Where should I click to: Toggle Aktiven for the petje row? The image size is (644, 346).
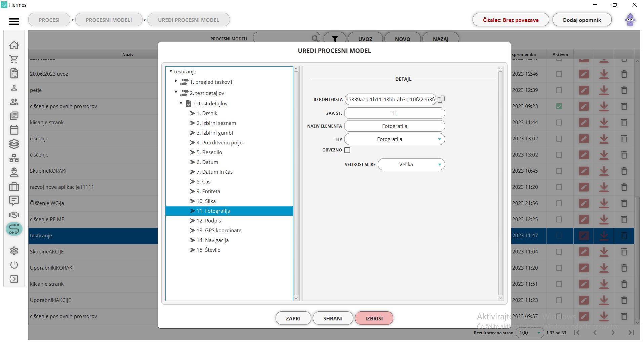559,90
